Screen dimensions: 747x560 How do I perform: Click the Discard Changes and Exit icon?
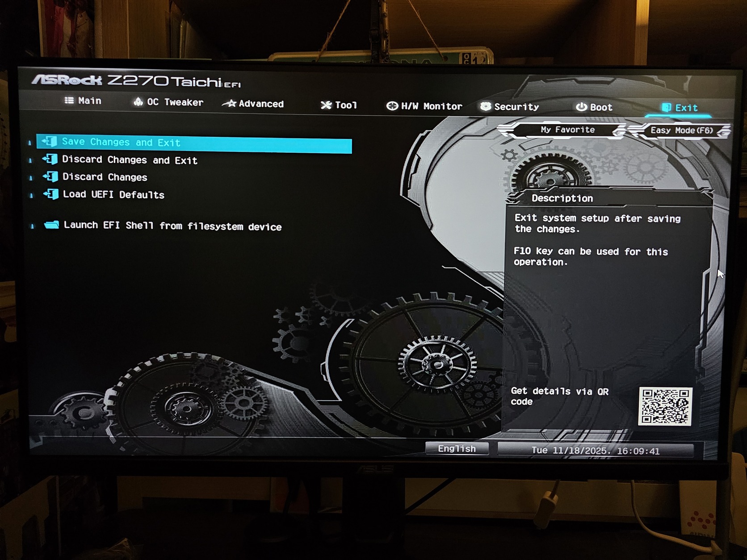point(50,159)
